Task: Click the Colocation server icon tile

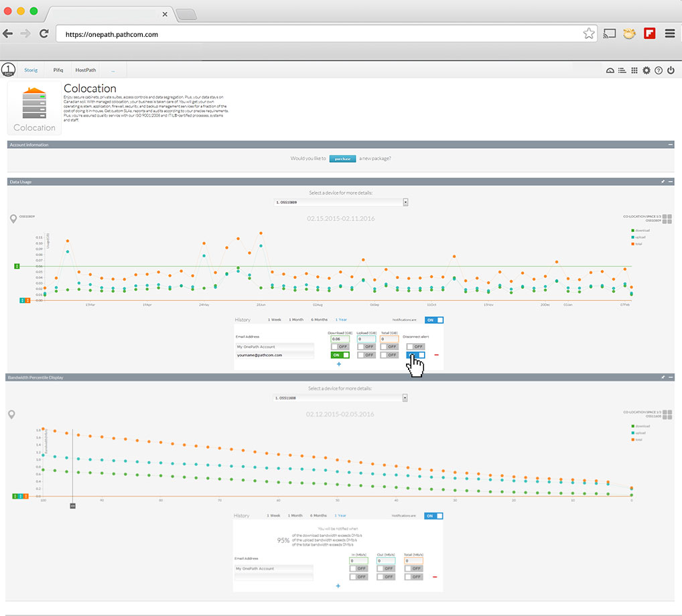Action: click(x=34, y=108)
